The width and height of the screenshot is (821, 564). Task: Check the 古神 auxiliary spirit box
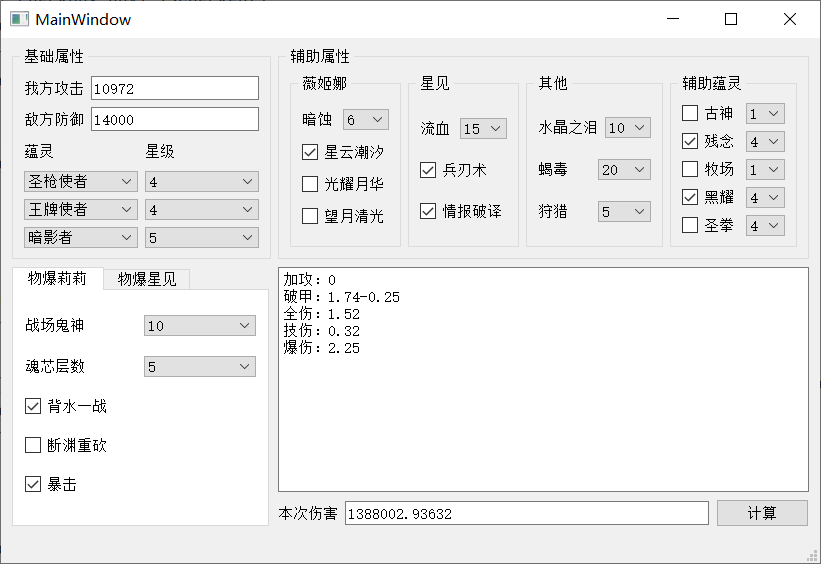[x=690, y=113]
